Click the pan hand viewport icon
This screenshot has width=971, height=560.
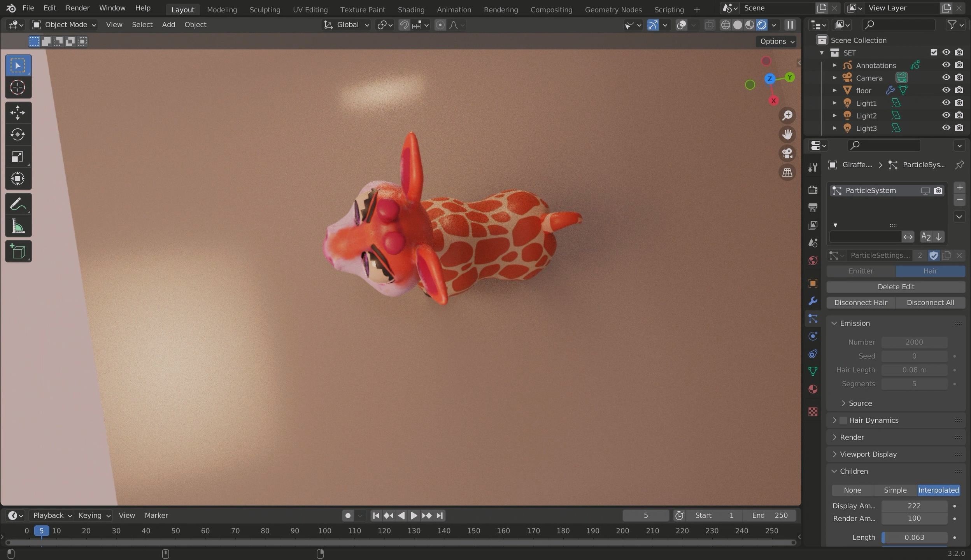(x=787, y=135)
